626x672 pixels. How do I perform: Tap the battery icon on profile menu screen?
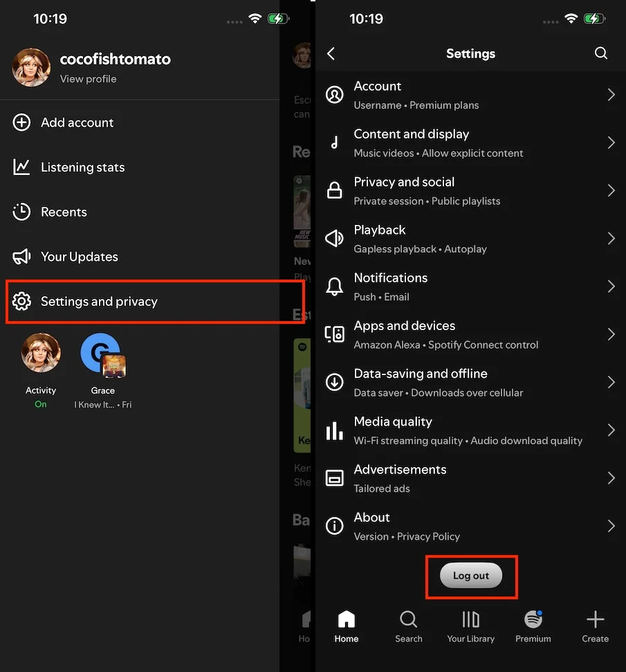278,19
